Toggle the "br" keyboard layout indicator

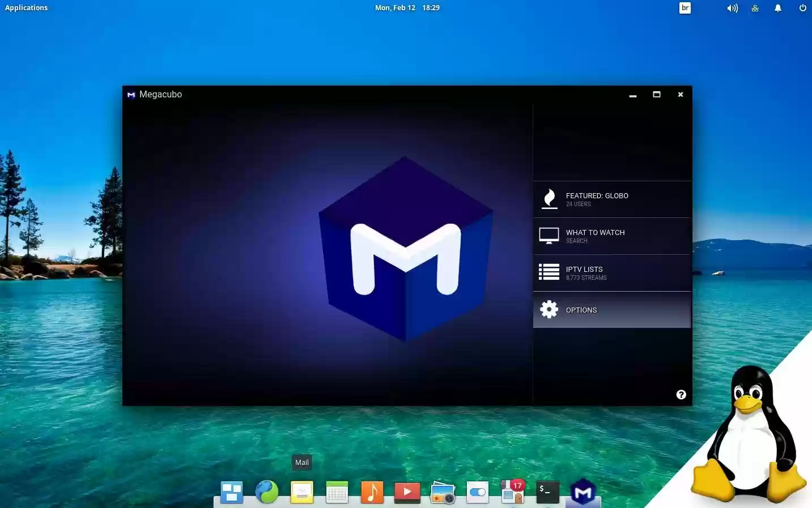tap(685, 7)
